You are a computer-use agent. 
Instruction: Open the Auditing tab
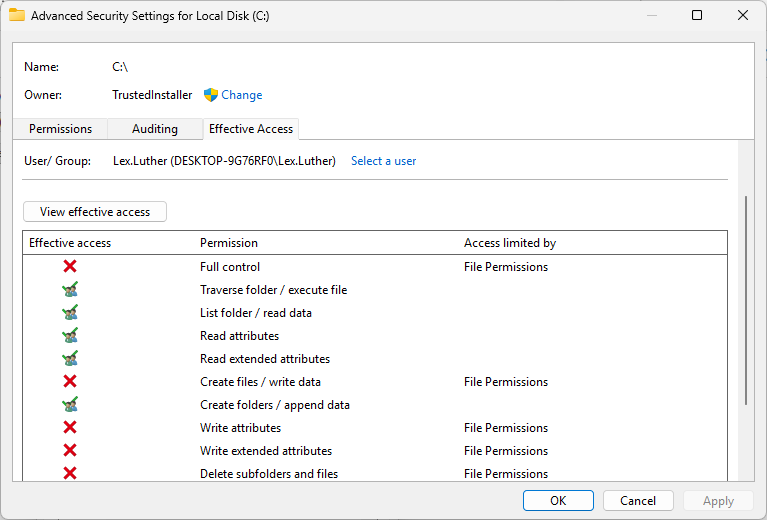pyautogui.click(x=155, y=129)
